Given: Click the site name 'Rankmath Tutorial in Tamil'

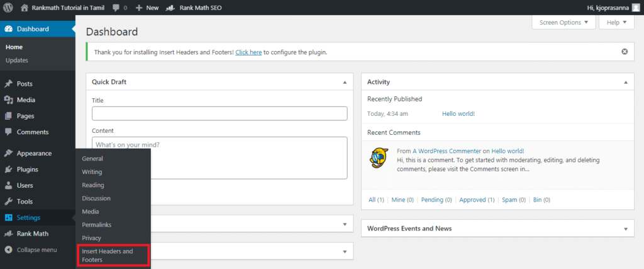Looking at the screenshot, I should point(68,8).
